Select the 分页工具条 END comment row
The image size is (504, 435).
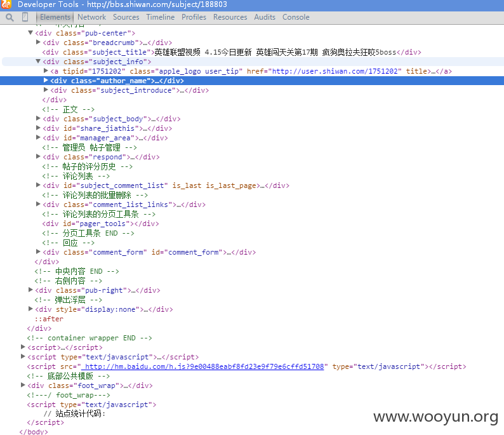pyautogui.click(x=88, y=233)
